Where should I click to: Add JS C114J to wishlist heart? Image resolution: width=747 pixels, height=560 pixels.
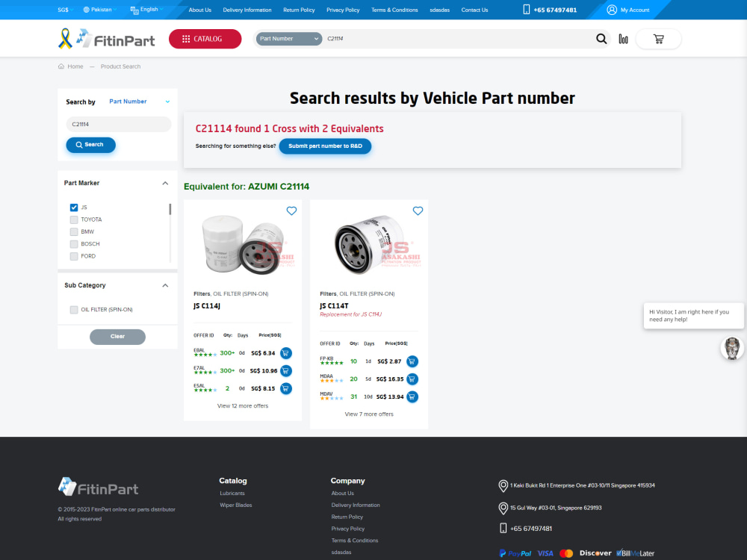[291, 211]
